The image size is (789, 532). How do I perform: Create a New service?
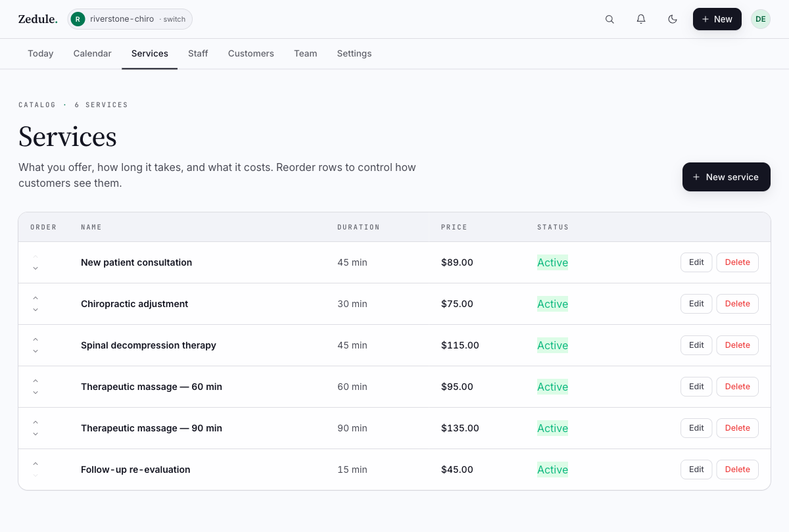pos(727,177)
